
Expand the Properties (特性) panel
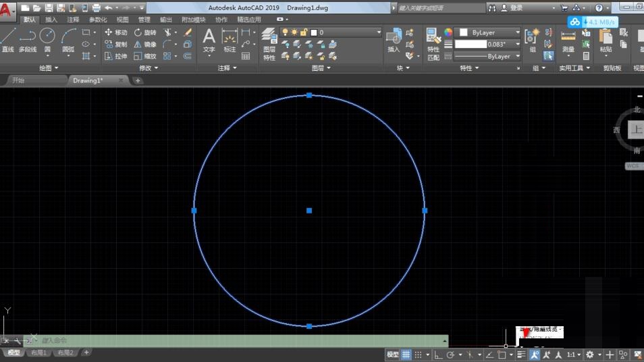469,68
